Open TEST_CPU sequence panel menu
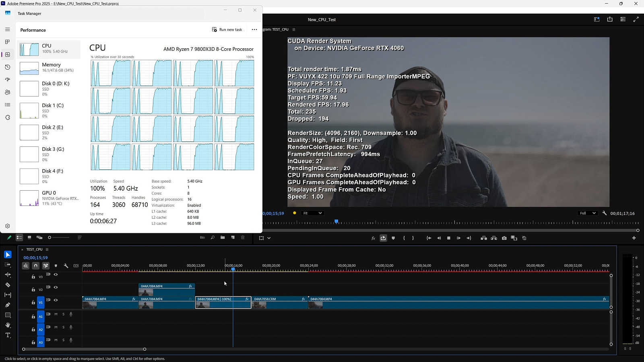Screen dimensions: 644x362 (x=47, y=249)
